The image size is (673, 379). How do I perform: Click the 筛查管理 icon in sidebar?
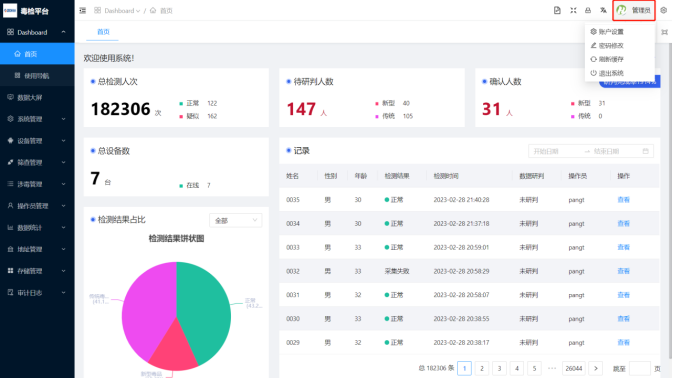pyautogui.click(x=10, y=162)
